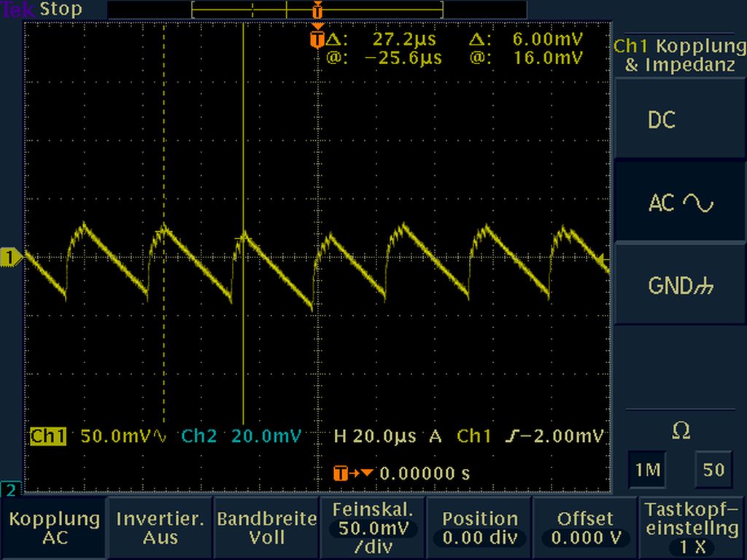Select Feinskal. 50.0mV/div fine scale
The height and width of the screenshot is (560, 747).
[373, 528]
